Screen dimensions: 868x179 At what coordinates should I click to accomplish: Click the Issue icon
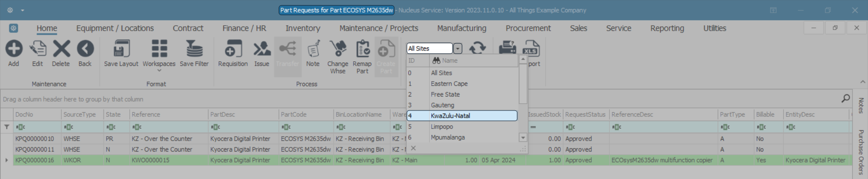coord(262,49)
